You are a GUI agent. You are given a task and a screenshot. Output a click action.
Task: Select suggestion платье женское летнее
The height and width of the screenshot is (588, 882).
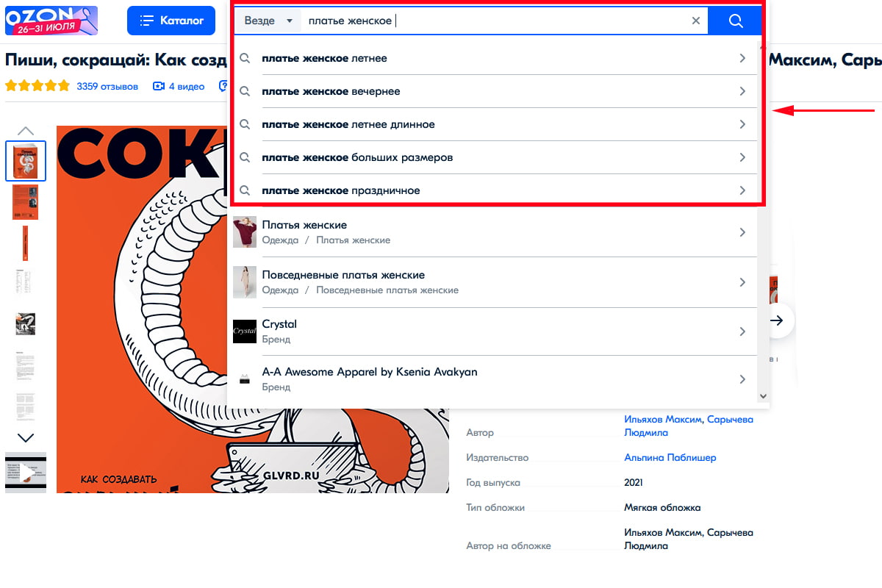coord(324,58)
